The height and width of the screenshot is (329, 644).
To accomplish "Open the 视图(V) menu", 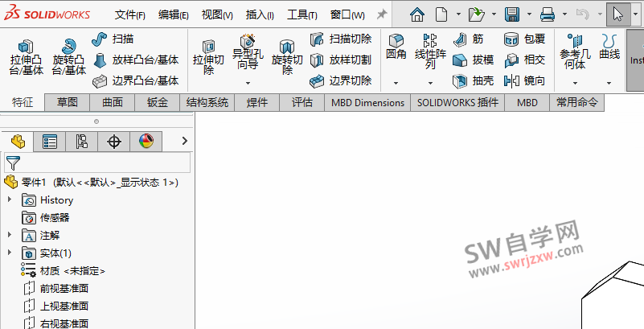I will tap(217, 15).
